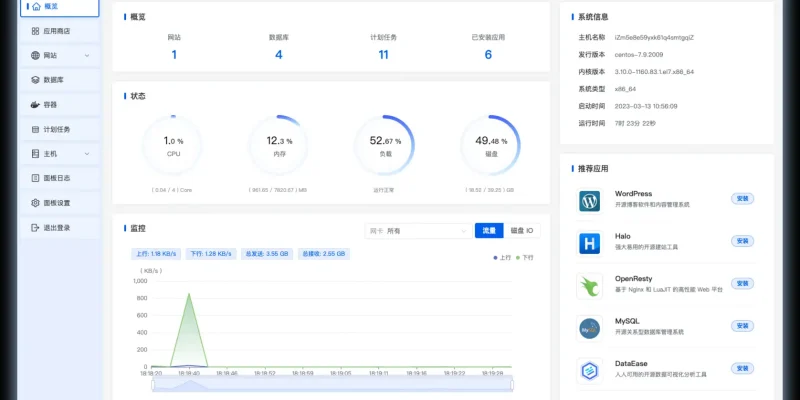800x400 pixels.
Task: Switch monitor to 流量 tab
Action: [x=489, y=231]
